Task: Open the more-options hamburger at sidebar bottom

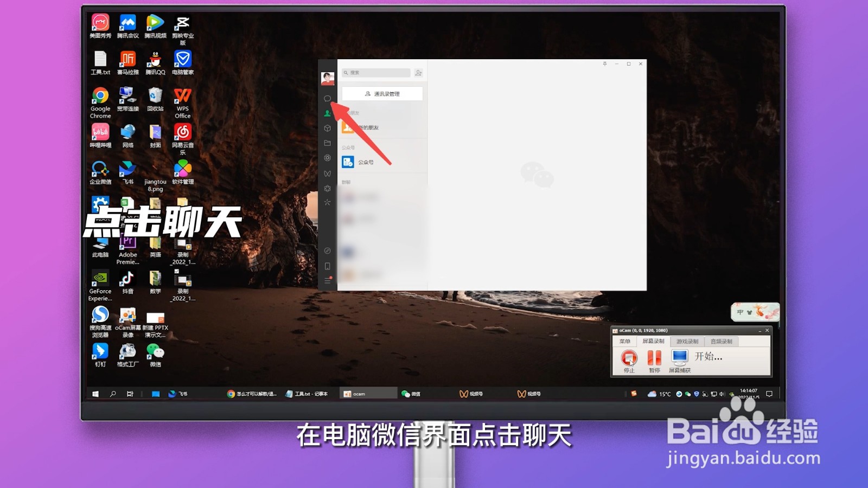Action: (x=327, y=281)
